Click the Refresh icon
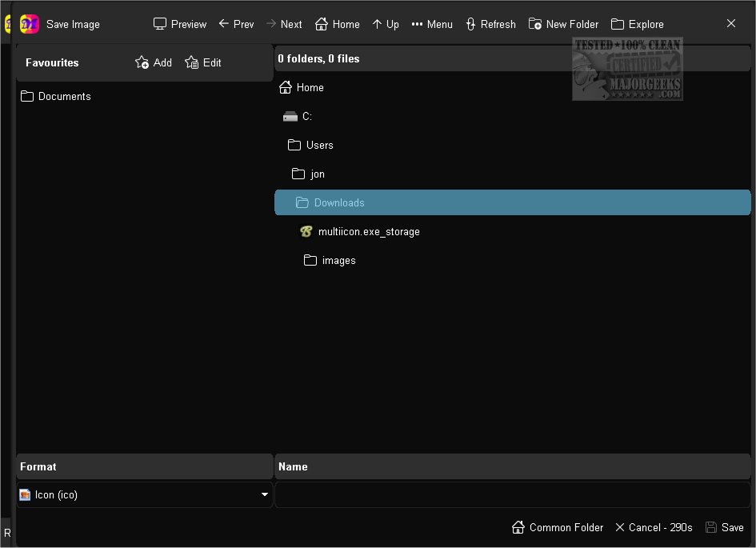The image size is (756, 548). 470,24
